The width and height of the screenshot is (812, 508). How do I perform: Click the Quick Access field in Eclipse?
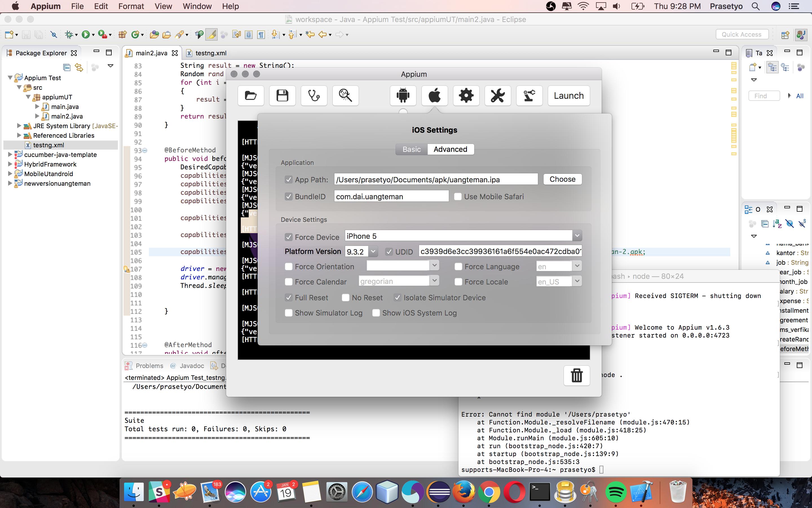click(742, 34)
